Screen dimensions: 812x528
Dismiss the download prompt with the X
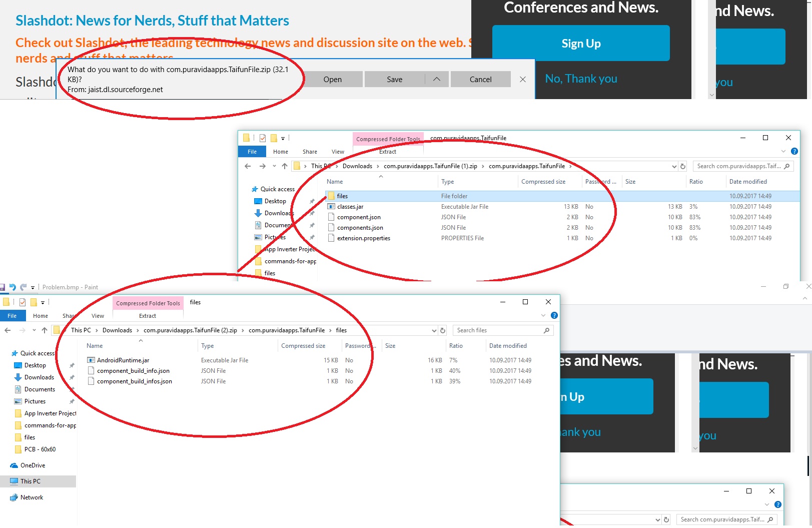click(x=523, y=79)
